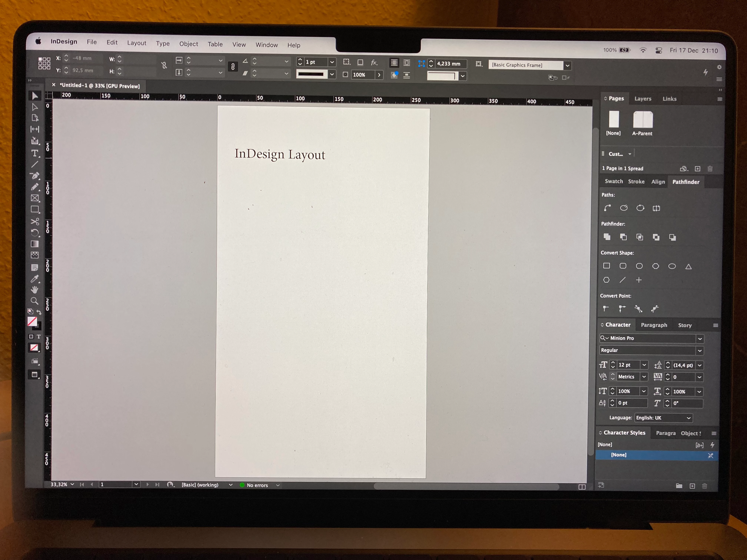Click the No errors preflight status
This screenshot has height=560, width=747.
pyautogui.click(x=257, y=485)
